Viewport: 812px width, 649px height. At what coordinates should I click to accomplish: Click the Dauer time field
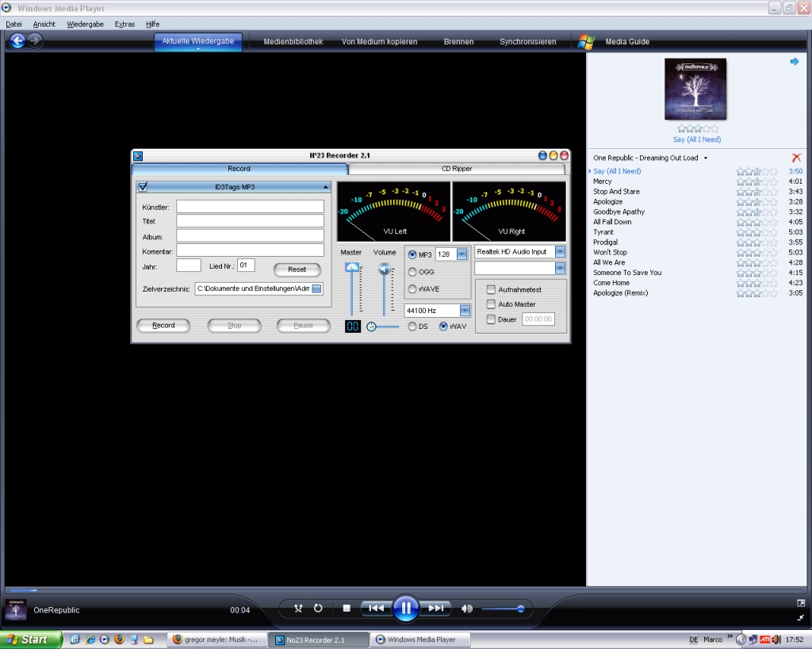point(538,319)
